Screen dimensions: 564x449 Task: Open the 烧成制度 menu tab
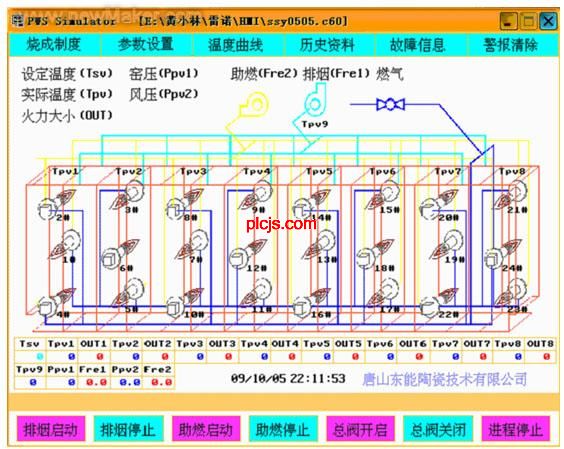pos(54,45)
